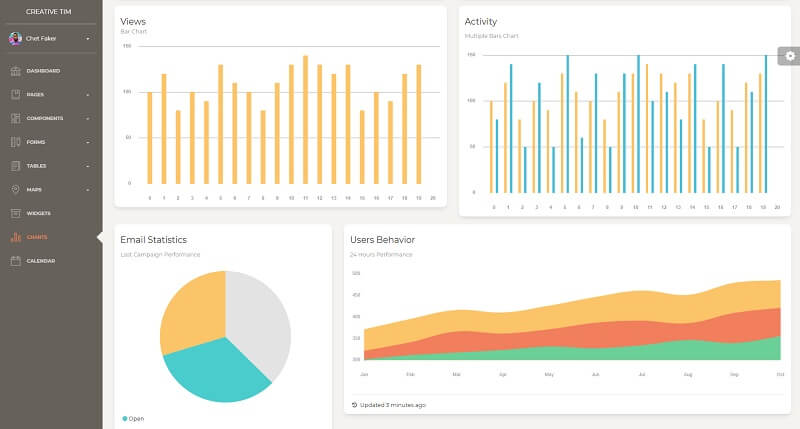Select the Components menu item

(45, 118)
